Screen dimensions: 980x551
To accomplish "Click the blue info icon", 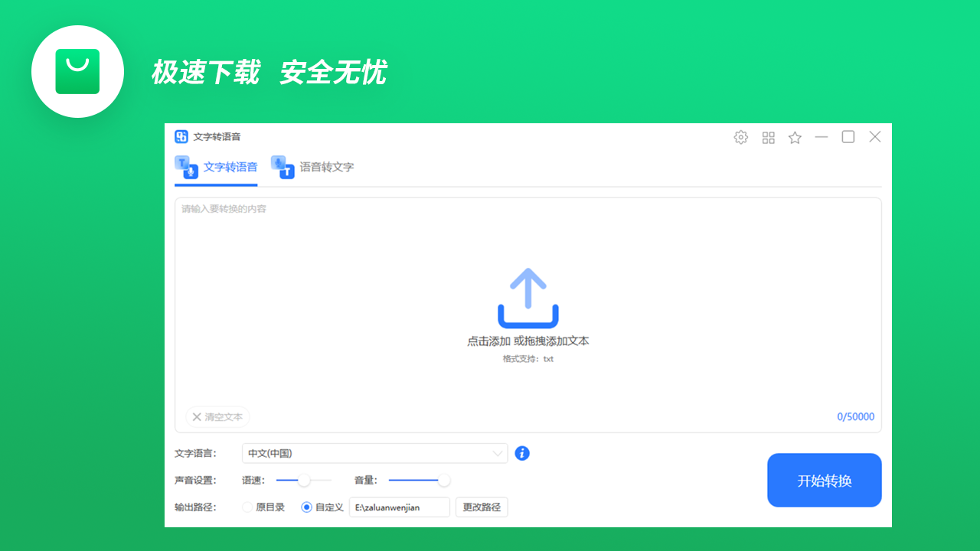I will tap(522, 453).
